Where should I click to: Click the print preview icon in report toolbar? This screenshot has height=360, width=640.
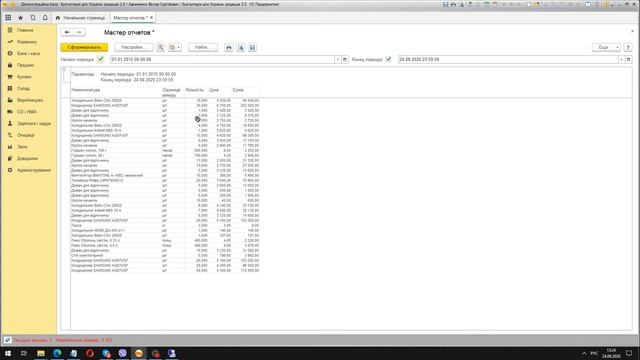pyautogui.click(x=241, y=48)
